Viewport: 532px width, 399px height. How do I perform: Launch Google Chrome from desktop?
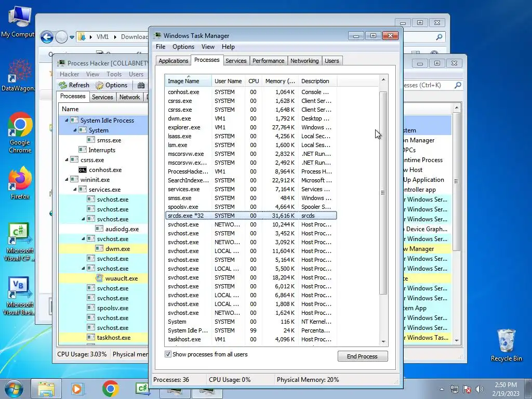click(20, 132)
